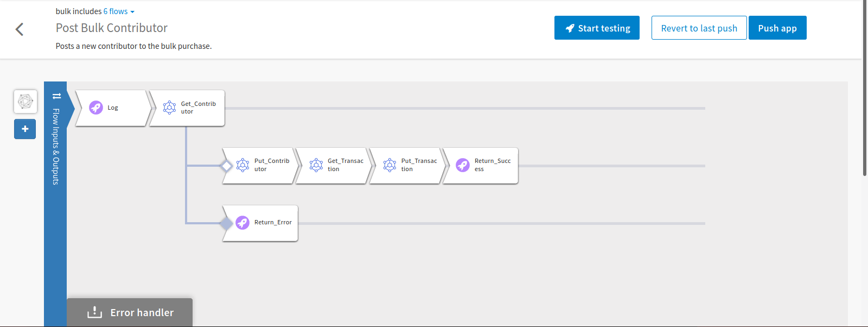Select the Put_Transaction step icon
Image resolution: width=868 pixels, height=327 pixels.
(390, 165)
